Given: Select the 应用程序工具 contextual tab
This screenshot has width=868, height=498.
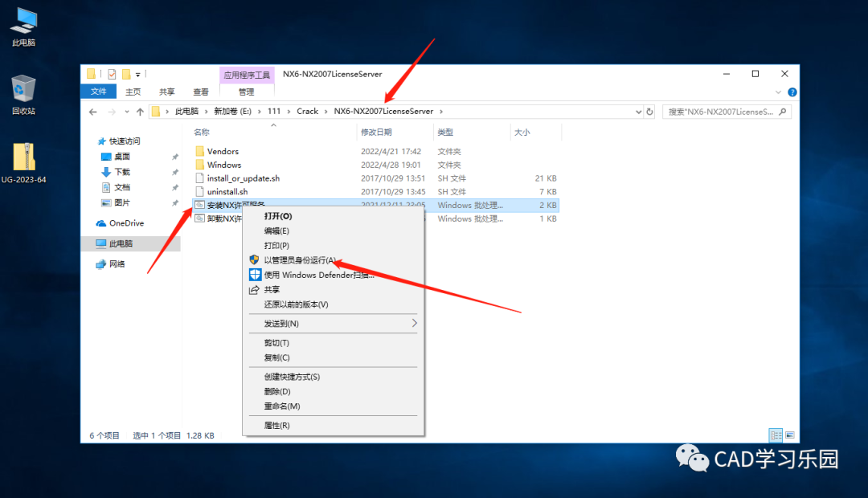Looking at the screenshot, I should tap(247, 75).
